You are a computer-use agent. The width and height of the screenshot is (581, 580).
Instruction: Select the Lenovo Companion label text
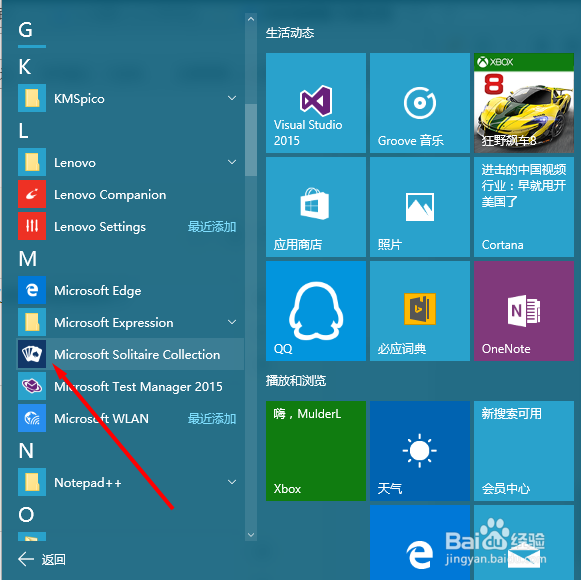pyautogui.click(x=110, y=195)
